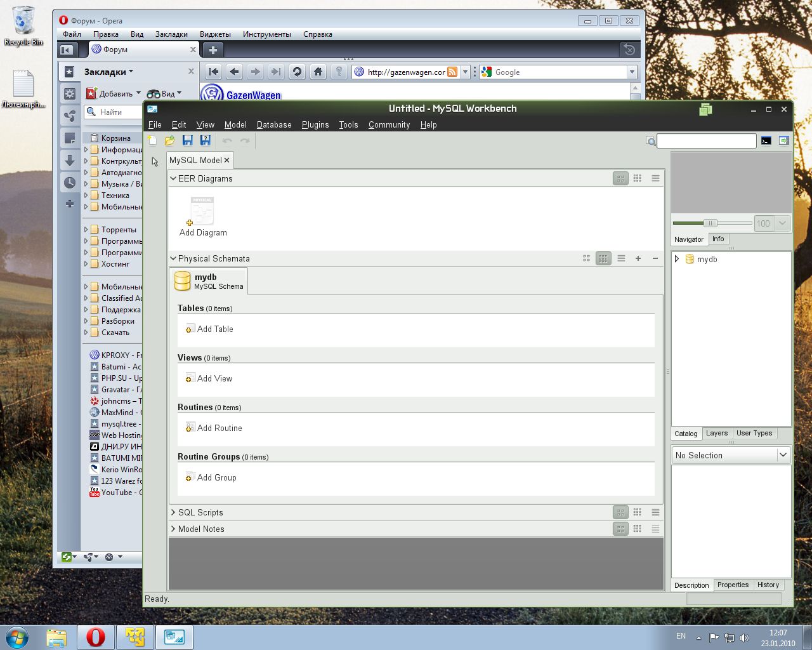
Task: Expand the Model Notes section
Action: tap(173, 529)
